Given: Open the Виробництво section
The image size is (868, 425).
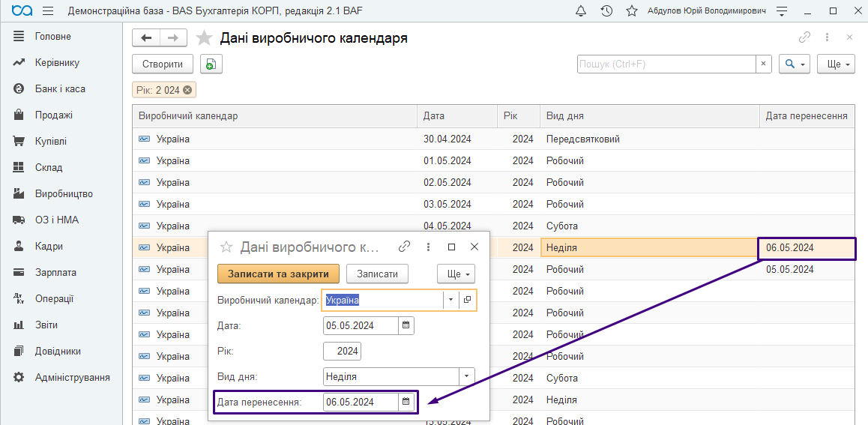Looking at the screenshot, I should pyautogui.click(x=64, y=193).
